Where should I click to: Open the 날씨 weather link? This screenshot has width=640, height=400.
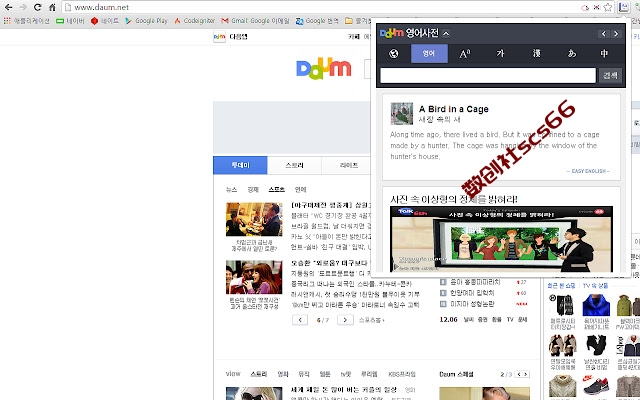coord(469,320)
